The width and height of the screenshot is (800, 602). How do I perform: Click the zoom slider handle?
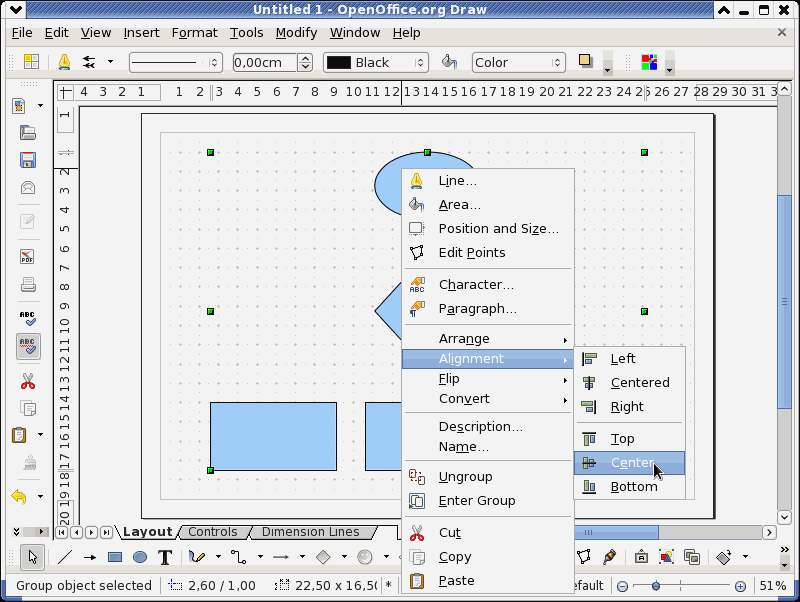point(656,586)
